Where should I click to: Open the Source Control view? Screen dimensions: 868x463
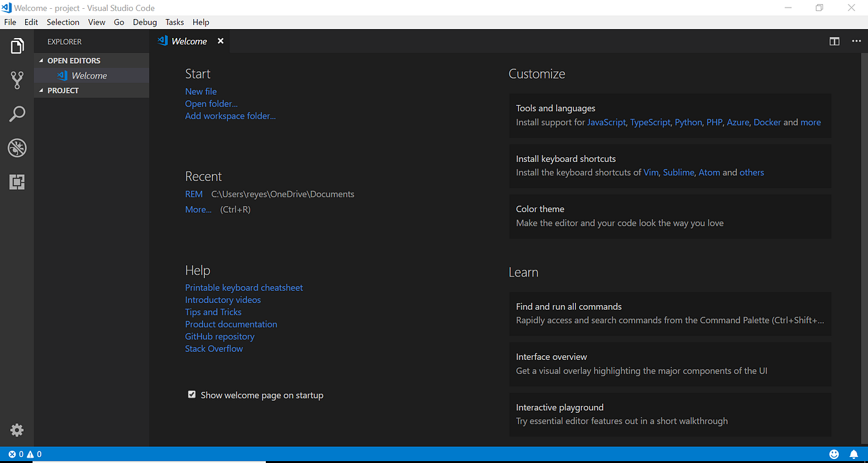[16, 79]
